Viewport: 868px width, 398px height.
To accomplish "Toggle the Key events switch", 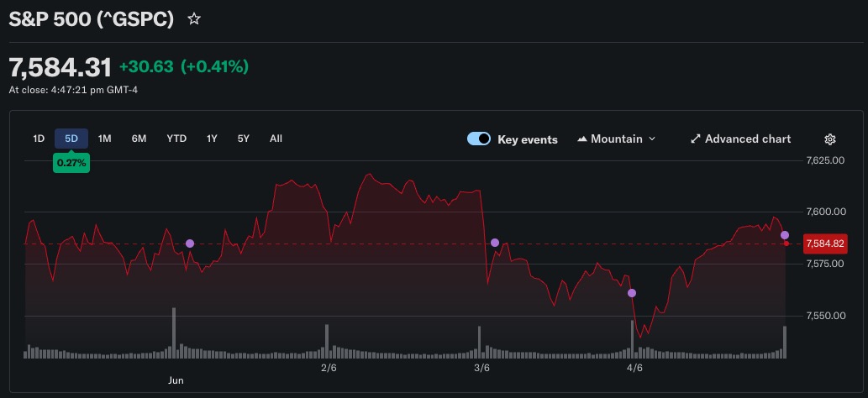I will click(x=479, y=139).
